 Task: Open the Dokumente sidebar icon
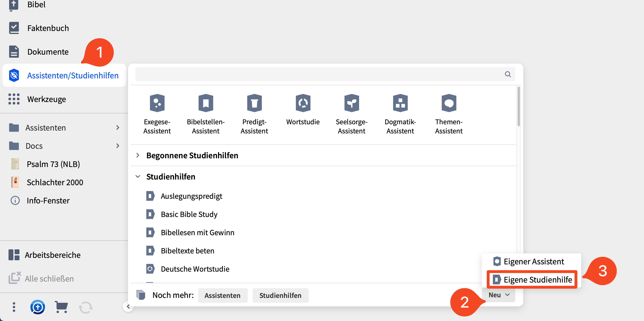pyautogui.click(x=14, y=52)
